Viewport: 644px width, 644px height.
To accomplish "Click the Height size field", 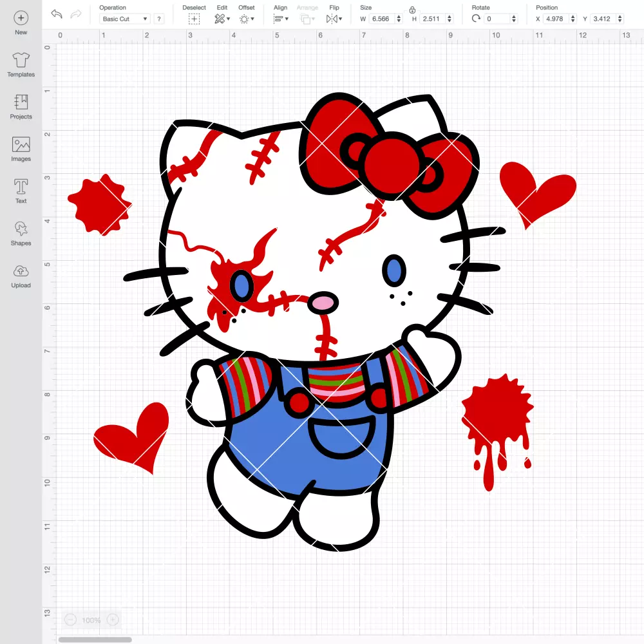I will coord(431,19).
